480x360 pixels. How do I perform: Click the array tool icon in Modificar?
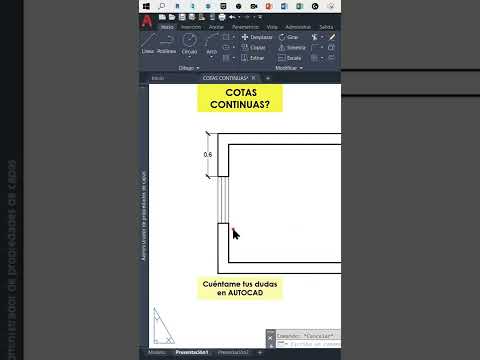(314, 58)
